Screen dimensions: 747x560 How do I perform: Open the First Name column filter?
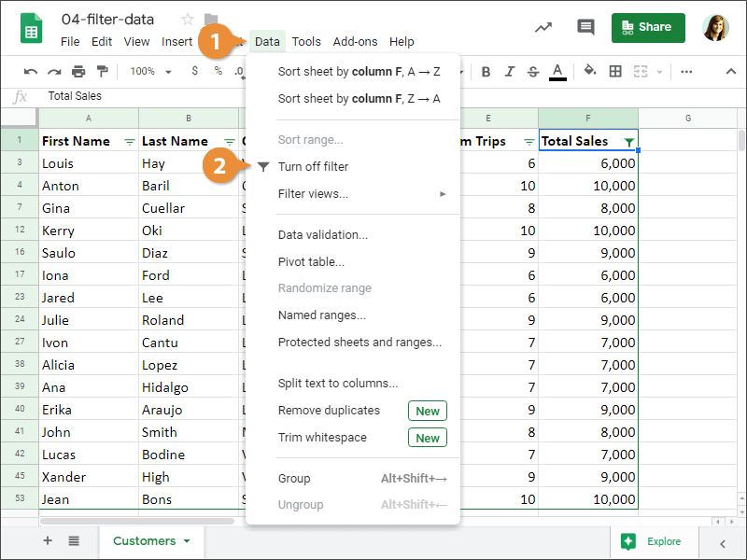click(132, 140)
